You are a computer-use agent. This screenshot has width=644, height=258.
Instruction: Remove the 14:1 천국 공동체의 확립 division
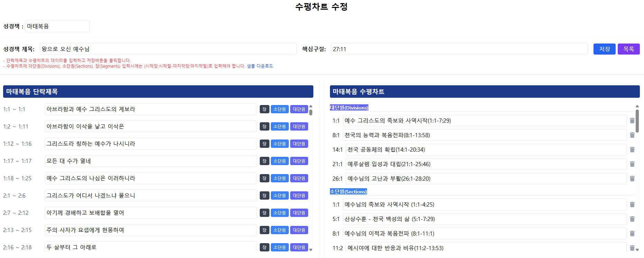(x=632, y=150)
